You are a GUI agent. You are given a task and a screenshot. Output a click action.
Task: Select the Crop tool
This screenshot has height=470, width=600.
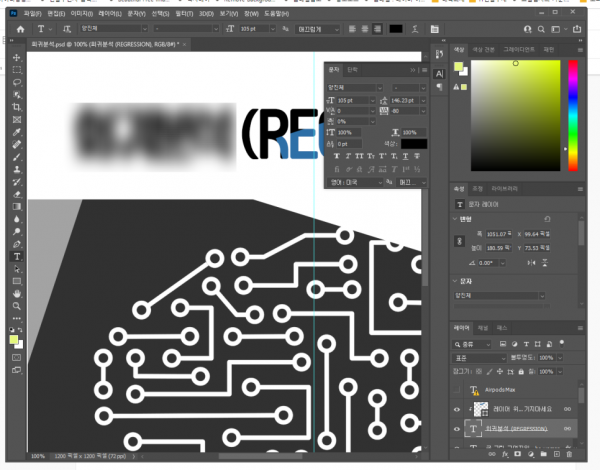tap(16, 107)
